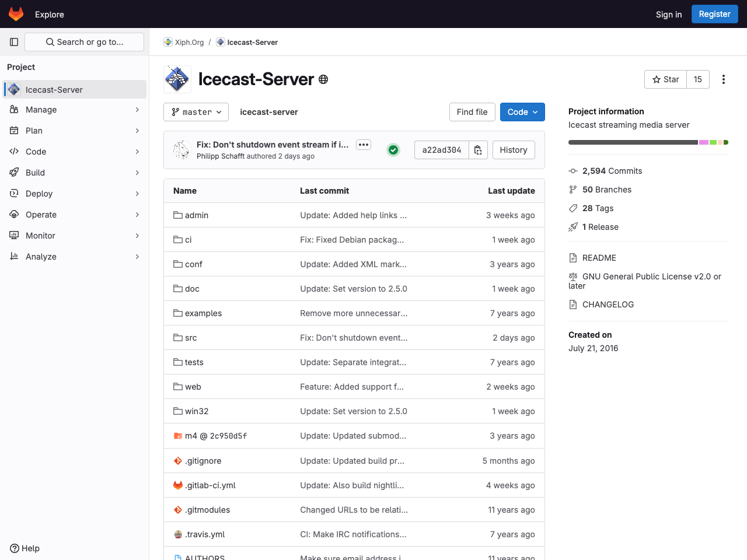747x560 pixels.
Task: Copy the commit SHA a22ad304
Action: click(x=477, y=150)
